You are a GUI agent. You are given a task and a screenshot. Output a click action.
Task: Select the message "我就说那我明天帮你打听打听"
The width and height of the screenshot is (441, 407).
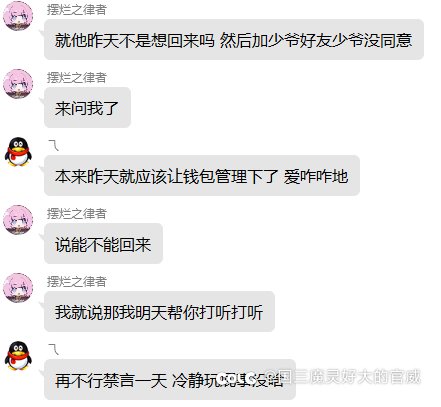[x=159, y=312]
